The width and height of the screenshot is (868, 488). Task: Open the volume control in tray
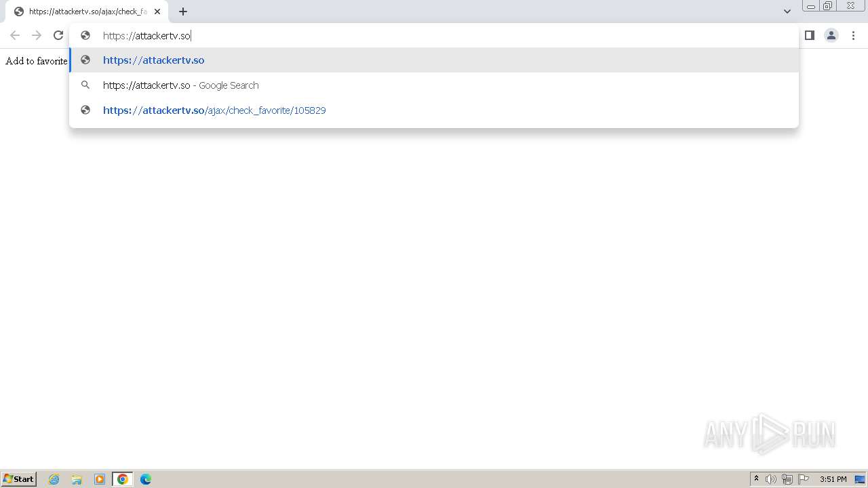click(x=771, y=479)
